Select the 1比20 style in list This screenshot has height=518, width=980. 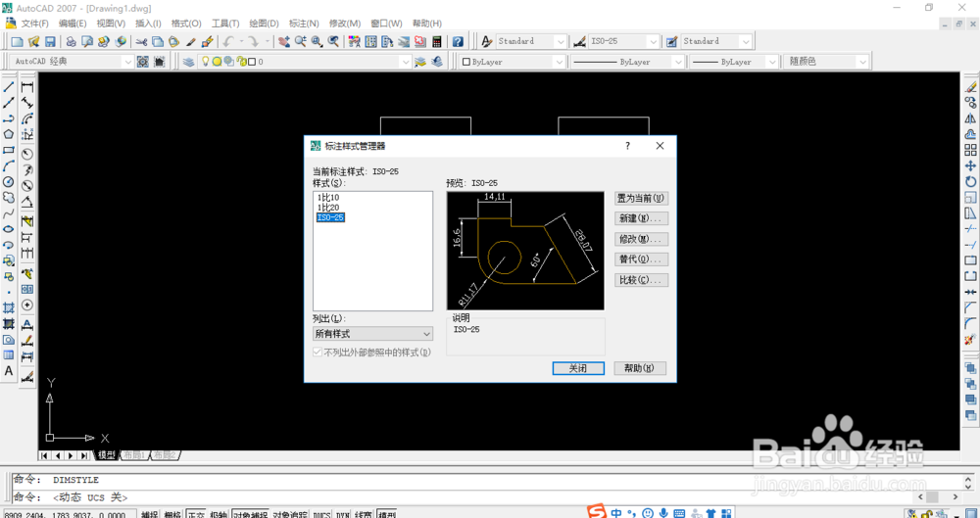[328, 208]
